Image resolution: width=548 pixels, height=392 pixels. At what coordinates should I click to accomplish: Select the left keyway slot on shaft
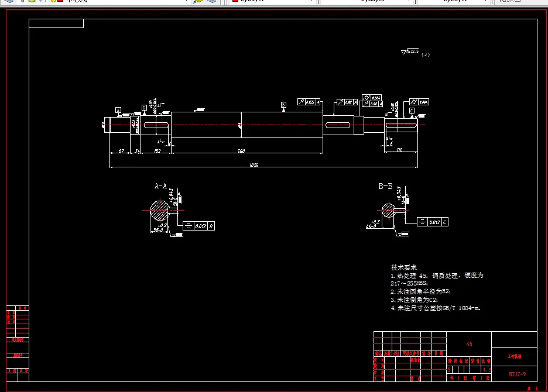[156, 125]
